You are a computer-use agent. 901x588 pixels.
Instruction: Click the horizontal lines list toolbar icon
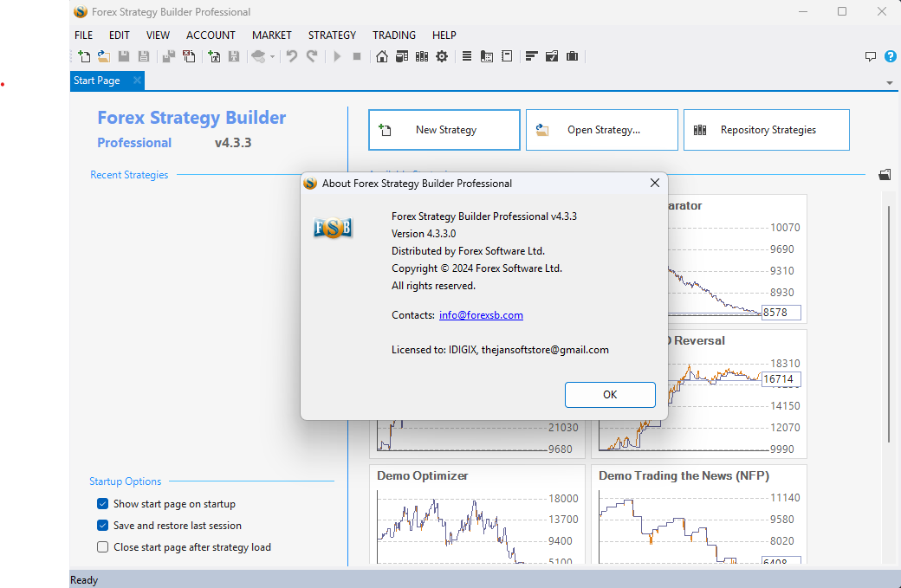(467, 56)
